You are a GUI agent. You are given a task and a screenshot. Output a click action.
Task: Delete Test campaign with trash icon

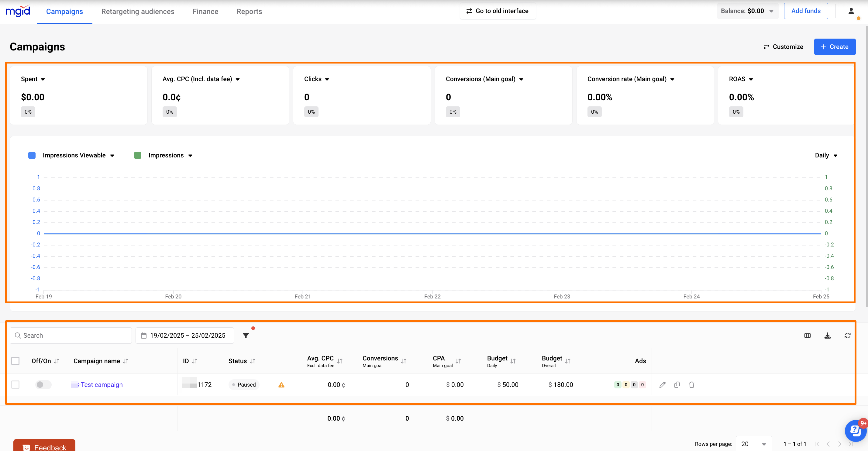coord(691,385)
